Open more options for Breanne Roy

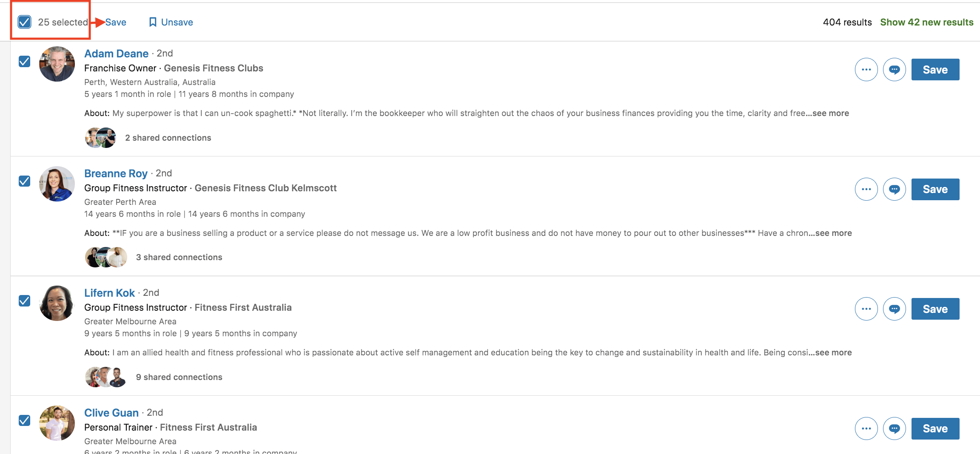click(x=866, y=189)
